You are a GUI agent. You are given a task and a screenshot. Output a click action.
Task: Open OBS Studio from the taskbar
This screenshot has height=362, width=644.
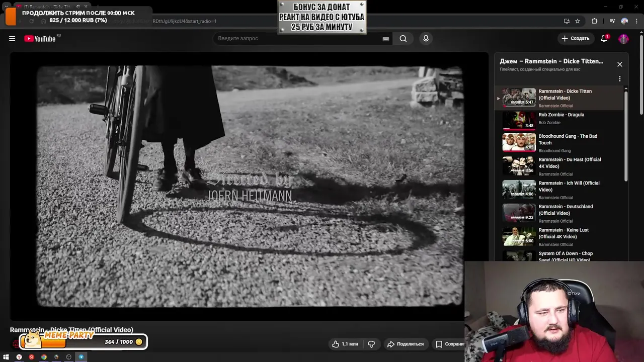pos(69,357)
